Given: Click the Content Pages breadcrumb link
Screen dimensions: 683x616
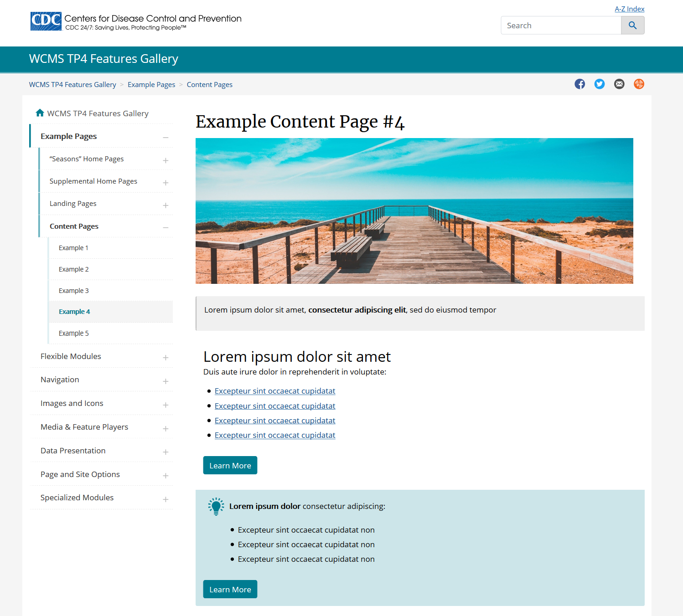Looking at the screenshot, I should click(209, 85).
